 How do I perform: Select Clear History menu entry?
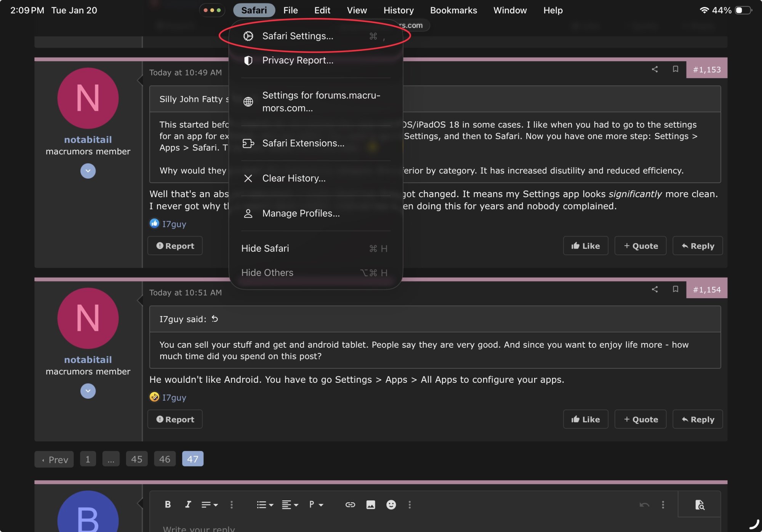[294, 179]
